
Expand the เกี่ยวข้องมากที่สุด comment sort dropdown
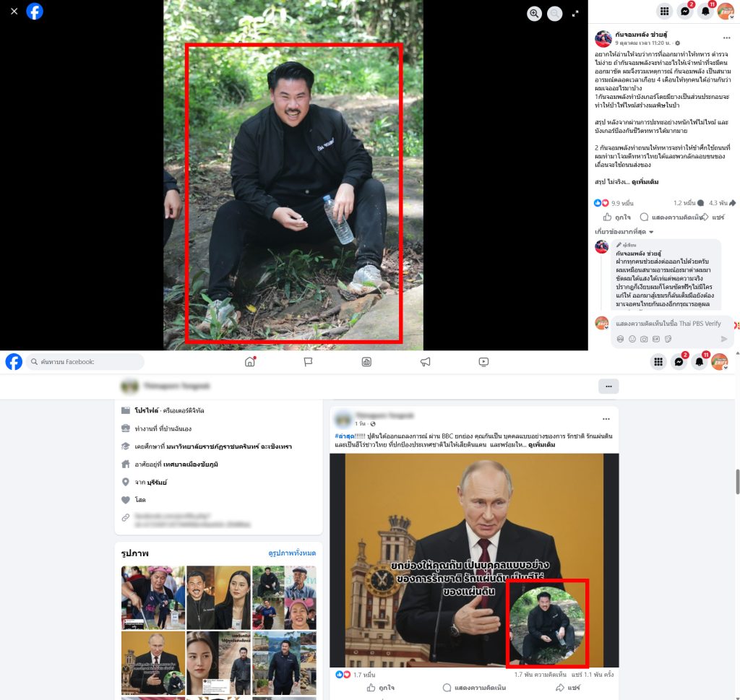(x=624, y=232)
